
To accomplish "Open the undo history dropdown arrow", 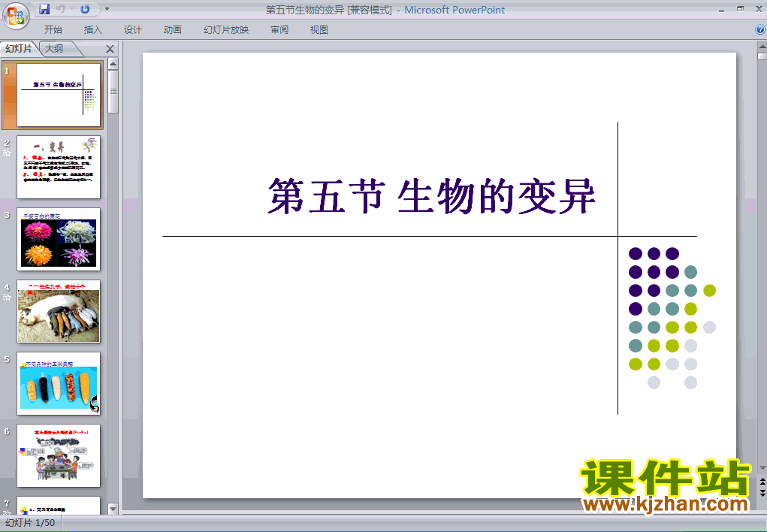I will click(x=71, y=9).
